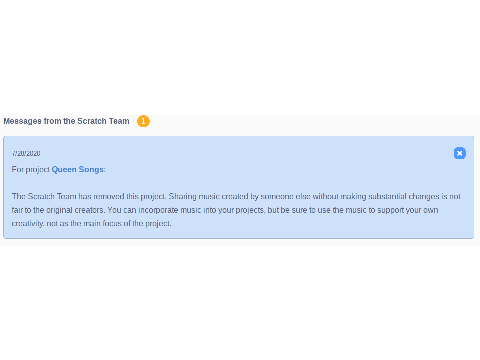Click the orange unread count badge

click(x=143, y=121)
